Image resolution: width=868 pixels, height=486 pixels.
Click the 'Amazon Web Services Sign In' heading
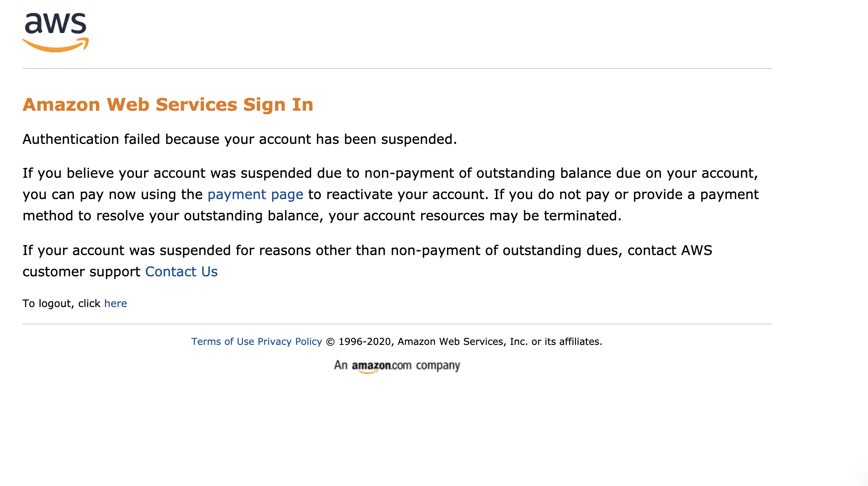click(168, 105)
